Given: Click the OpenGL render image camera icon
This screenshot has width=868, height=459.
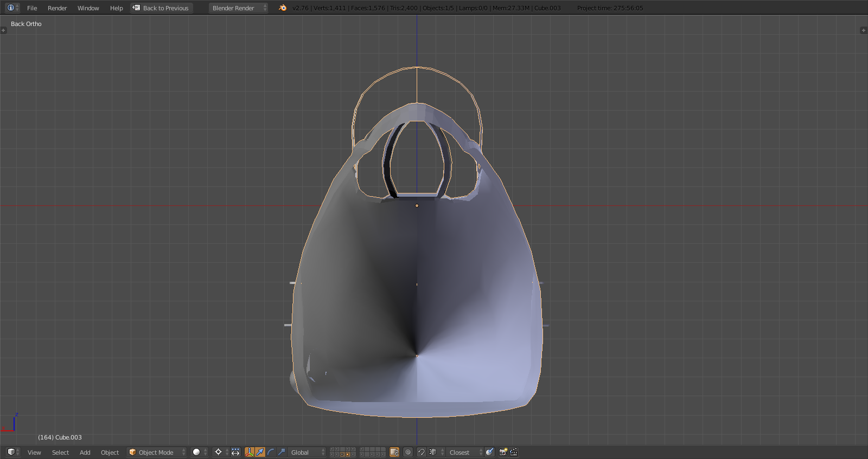Looking at the screenshot, I should point(503,452).
